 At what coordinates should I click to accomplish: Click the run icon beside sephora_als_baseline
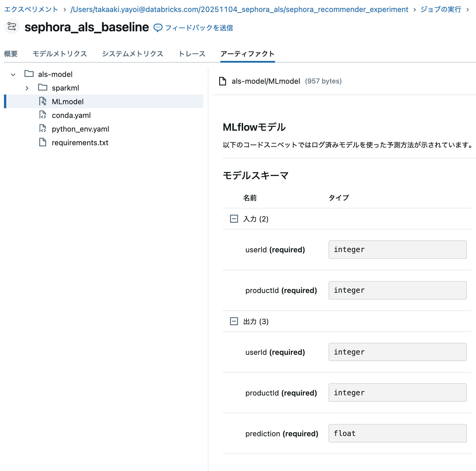coord(12,27)
